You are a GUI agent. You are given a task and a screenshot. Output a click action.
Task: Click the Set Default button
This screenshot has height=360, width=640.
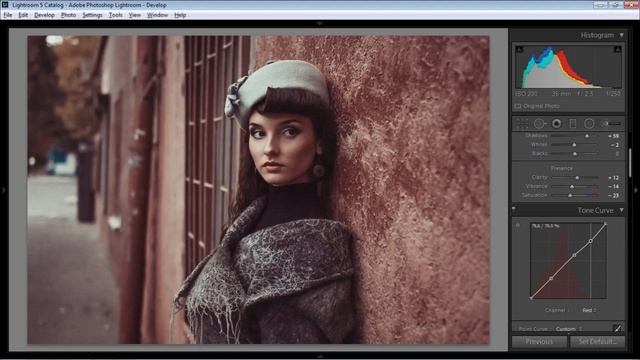click(597, 342)
